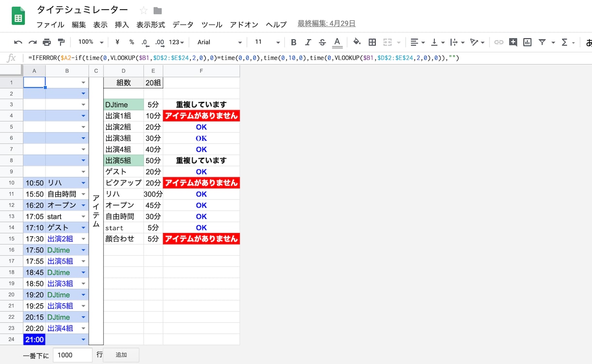
Task: Open the horizontal align dropdown
Action: pyautogui.click(x=417, y=42)
